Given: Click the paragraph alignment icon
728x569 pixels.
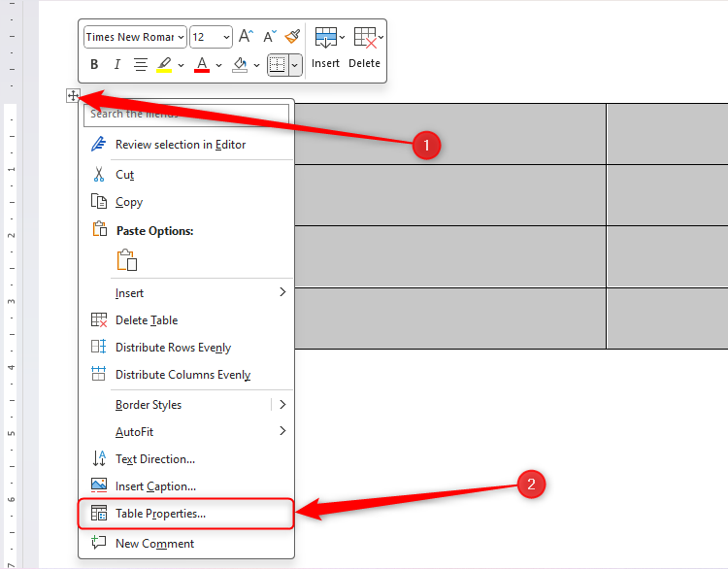Looking at the screenshot, I should [141, 64].
